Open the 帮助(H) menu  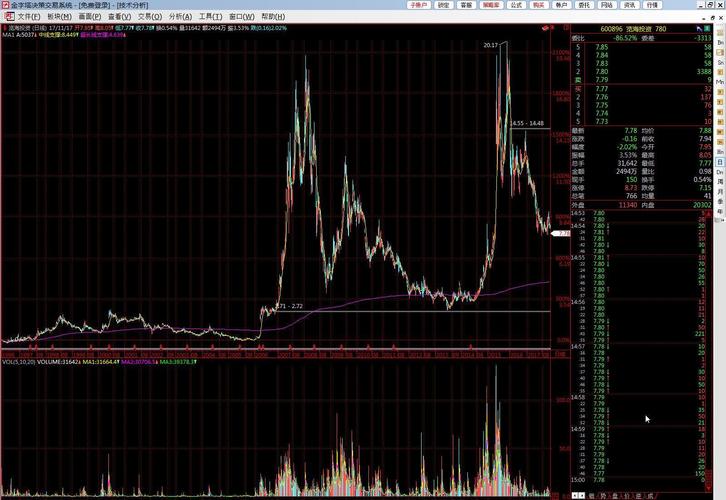coord(273,17)
